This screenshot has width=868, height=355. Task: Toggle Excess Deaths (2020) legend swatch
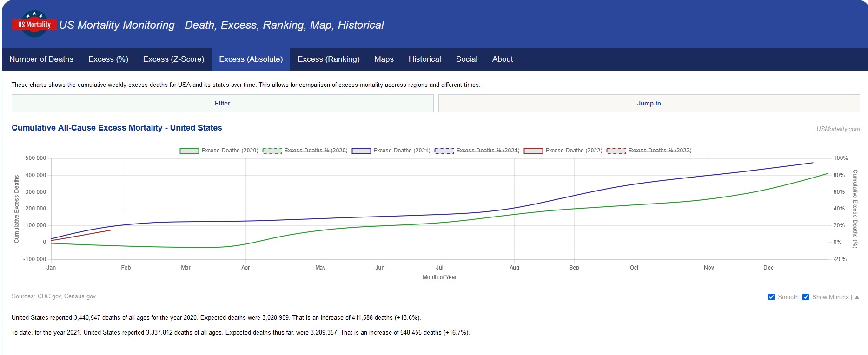(189, 151)
